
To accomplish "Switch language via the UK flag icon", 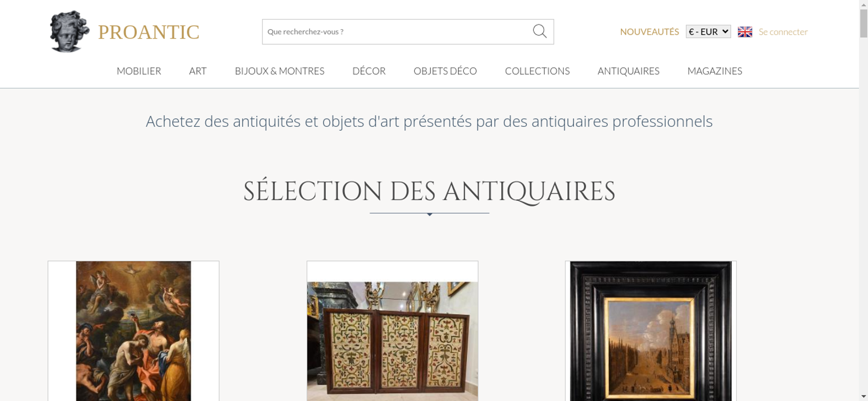I will tap(745, 32).
